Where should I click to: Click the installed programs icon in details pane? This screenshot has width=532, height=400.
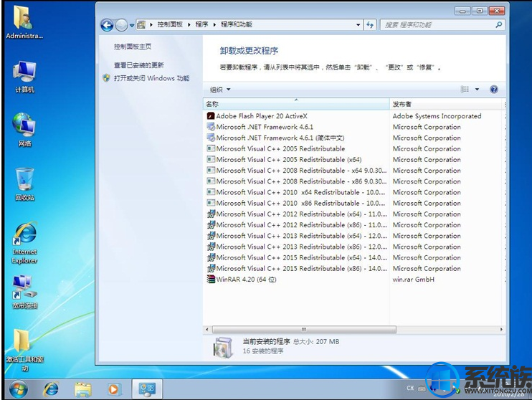(223, 348)
